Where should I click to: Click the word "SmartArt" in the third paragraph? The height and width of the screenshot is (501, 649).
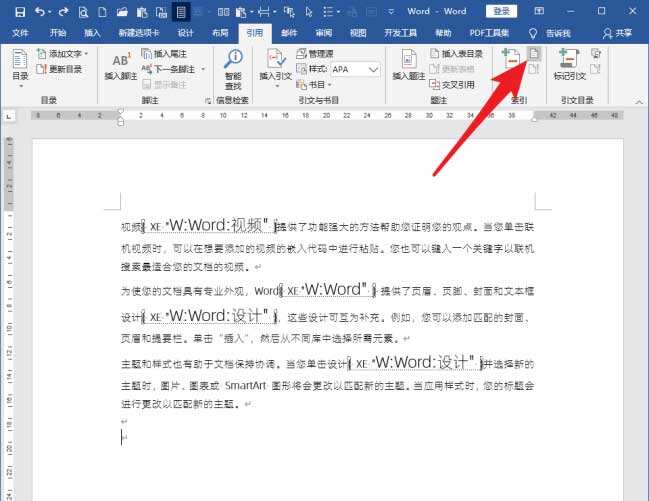pos(245,386)
